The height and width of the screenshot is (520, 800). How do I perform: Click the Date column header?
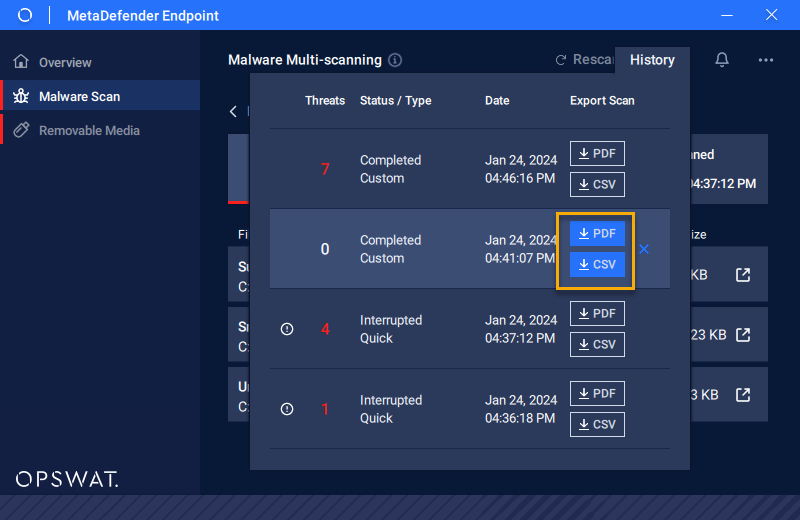coord(497,101)
